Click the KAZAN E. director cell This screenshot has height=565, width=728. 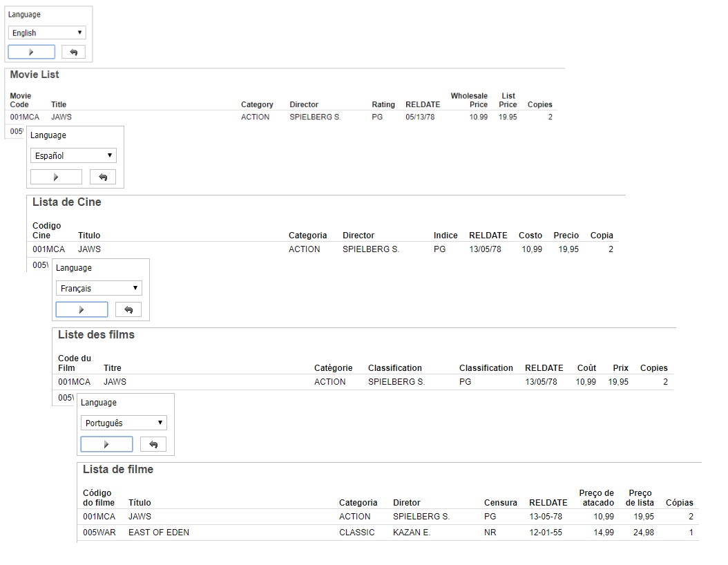pyautogui.click(x=412, y=533)
